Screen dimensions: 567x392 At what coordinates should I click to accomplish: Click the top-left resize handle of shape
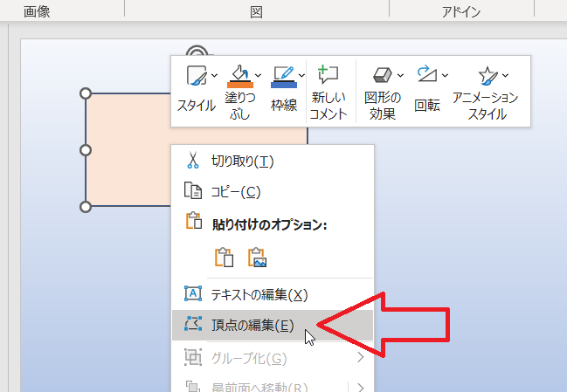pyautogui.click(x=86, y=93)
